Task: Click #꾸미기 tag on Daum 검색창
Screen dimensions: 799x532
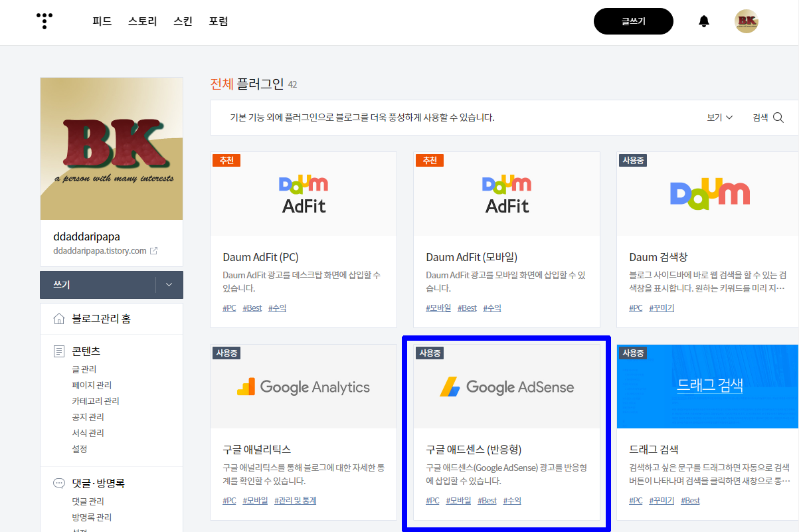Action: [x=662, y=308]
